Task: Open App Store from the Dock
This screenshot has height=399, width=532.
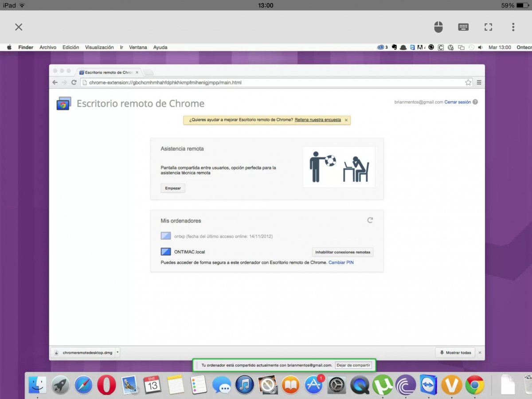Action: click(314, 385)
